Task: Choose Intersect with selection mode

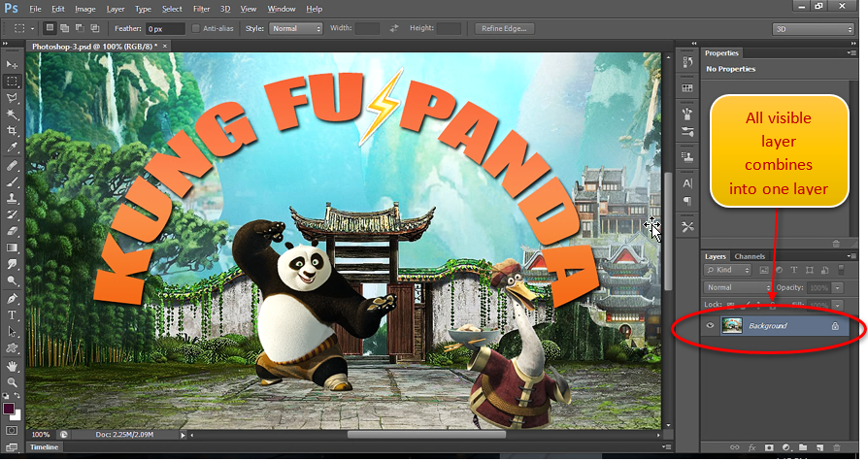Action: click(95, 28)
